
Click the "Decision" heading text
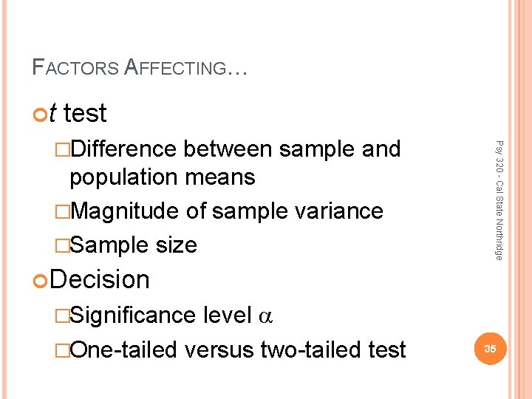pos(100,280)
